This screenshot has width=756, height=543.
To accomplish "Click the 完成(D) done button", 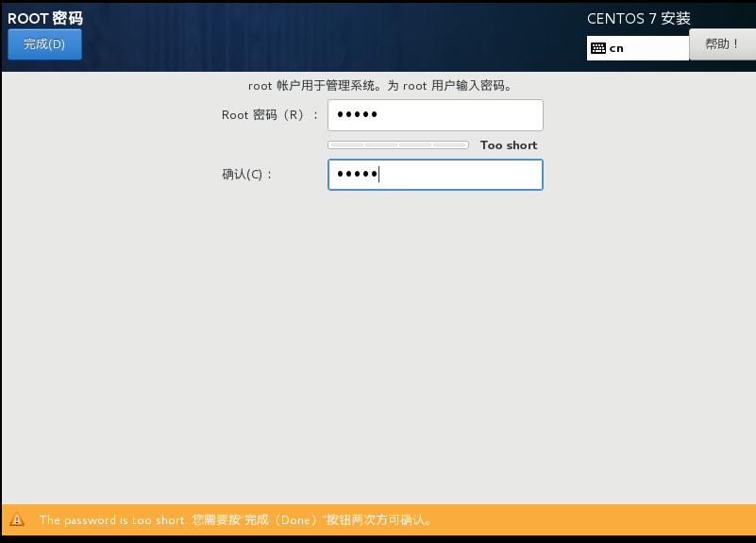I will tap(45, 44).
